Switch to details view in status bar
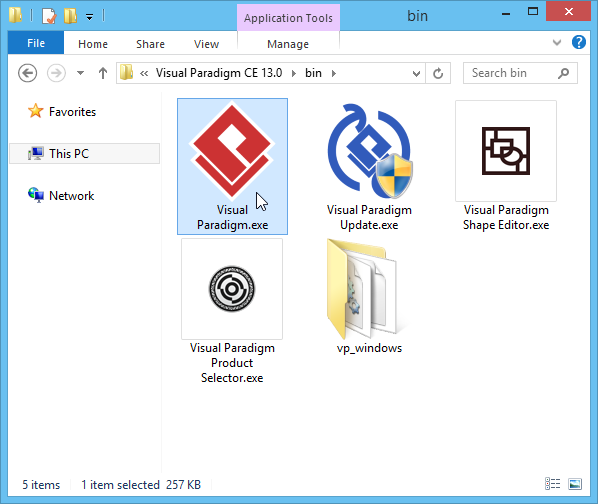 [x=553, y=484]
